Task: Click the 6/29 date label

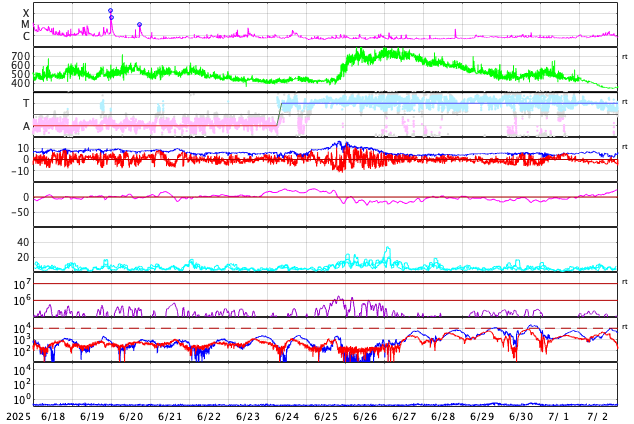Action: (482, 416)
